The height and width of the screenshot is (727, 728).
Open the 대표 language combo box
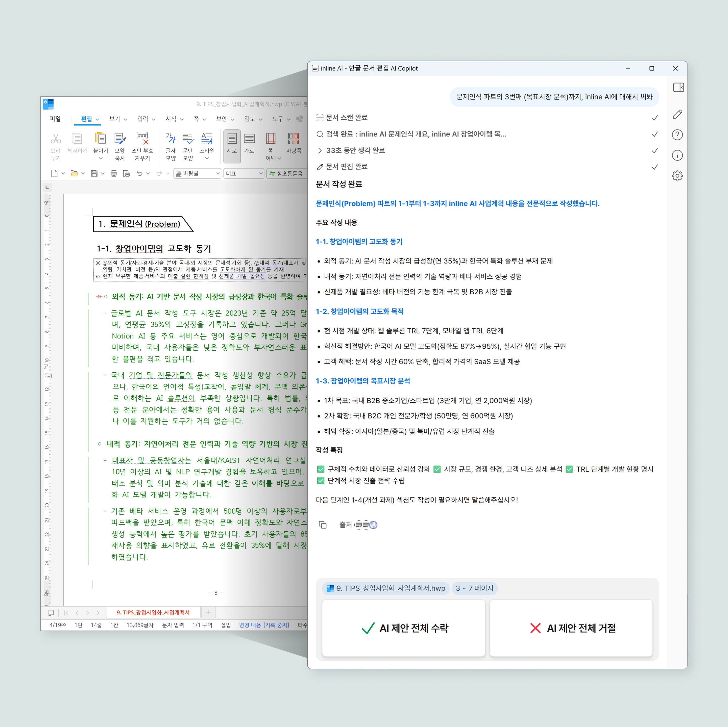click(x=244, y=174)
